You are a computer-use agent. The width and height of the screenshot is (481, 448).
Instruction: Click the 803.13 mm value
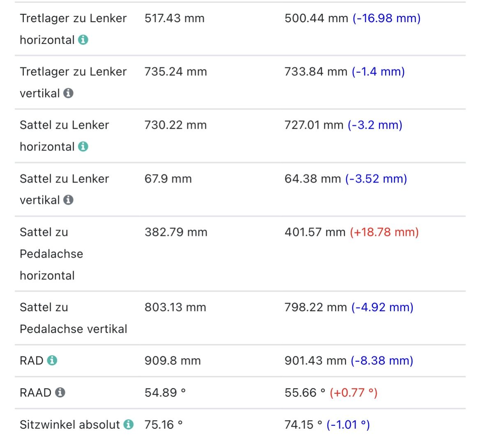pos(175,307)
